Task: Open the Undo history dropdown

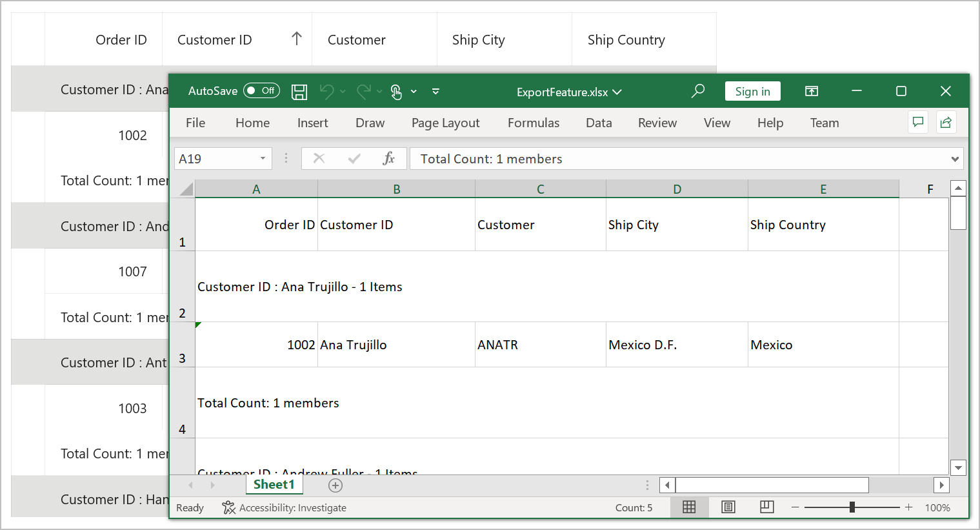Action: 343,92
